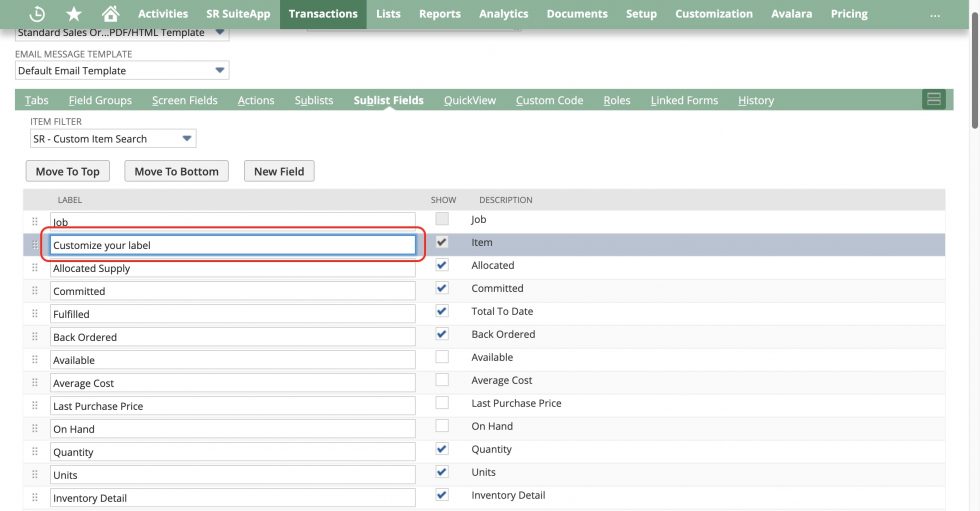The width and height of the screenshot is (980, 511).
Task: Uncheck the Show checkbox for Item
Action: coord(442,242)
